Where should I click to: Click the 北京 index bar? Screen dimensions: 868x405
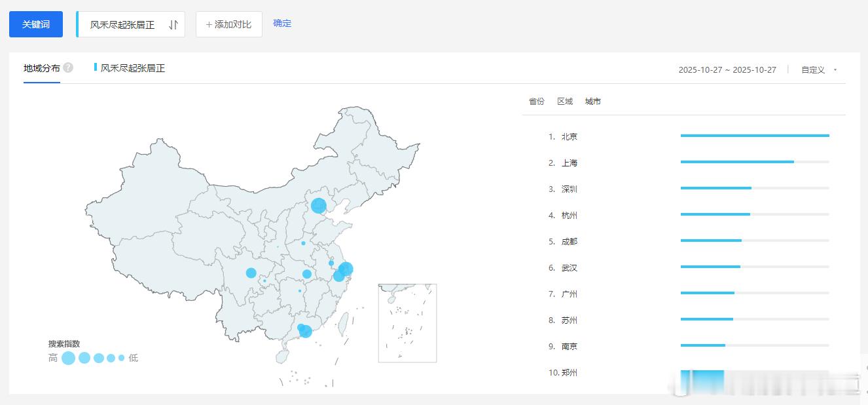point(755,136)
